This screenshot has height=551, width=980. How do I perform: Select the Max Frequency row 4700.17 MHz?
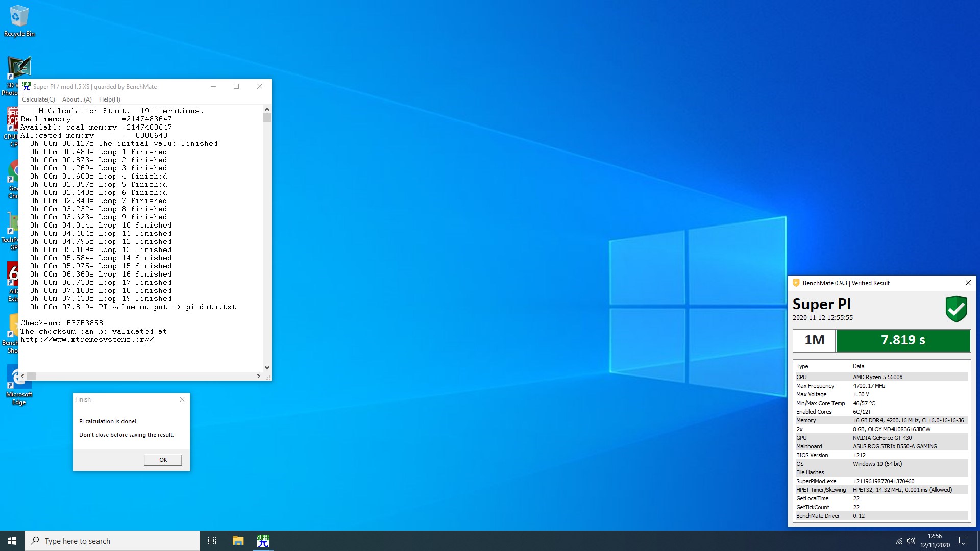[x=881, y=386]
